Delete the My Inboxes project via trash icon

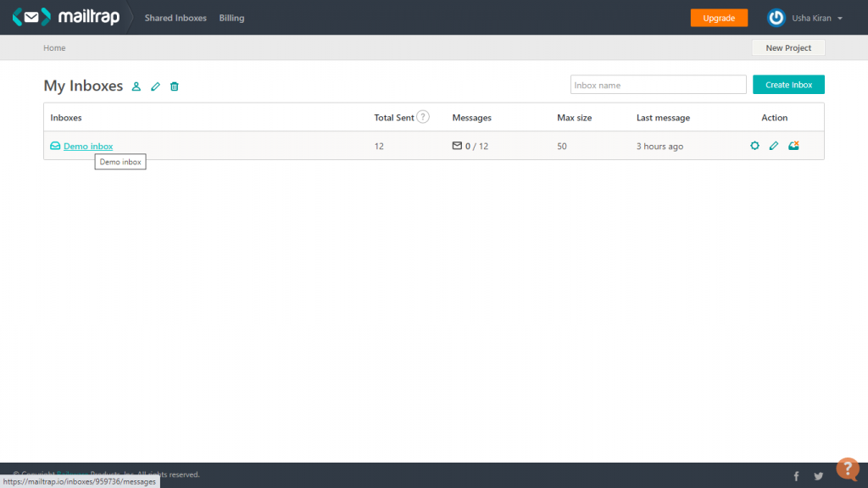[x=175, y=86]
